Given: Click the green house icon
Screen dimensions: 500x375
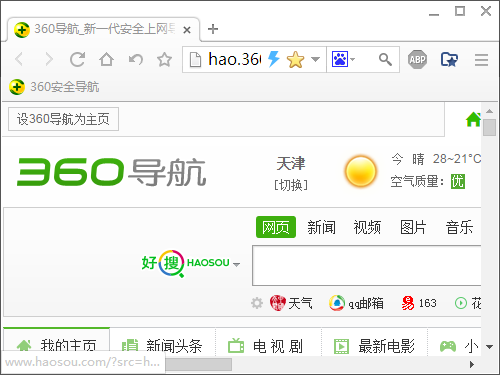Looking at the screenshot, I should pos(473,119).
